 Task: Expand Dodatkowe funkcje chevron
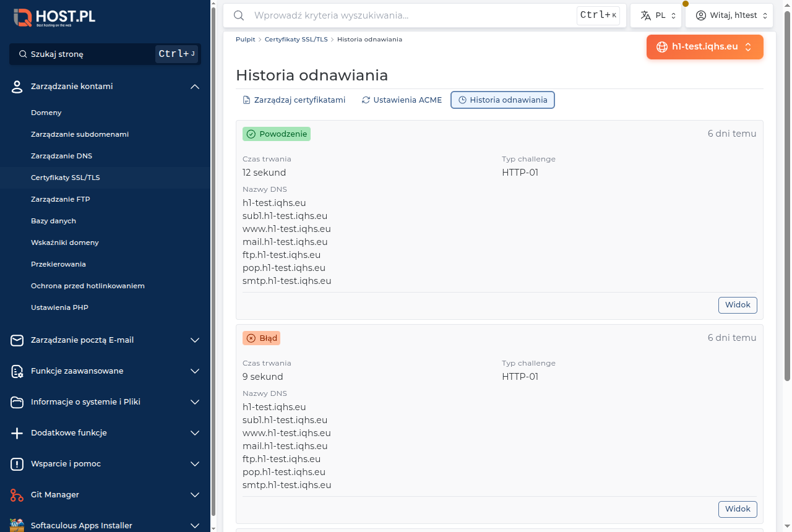click(195, 433)
